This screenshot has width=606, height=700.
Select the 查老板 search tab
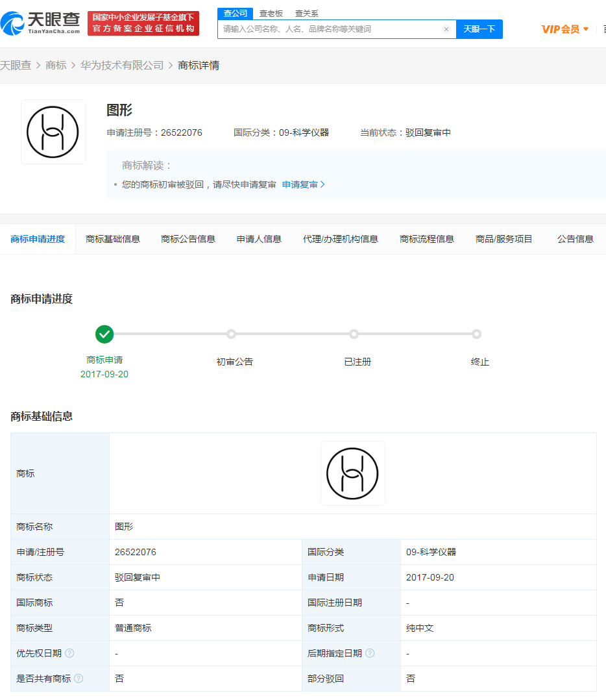[x=271, y=14]
